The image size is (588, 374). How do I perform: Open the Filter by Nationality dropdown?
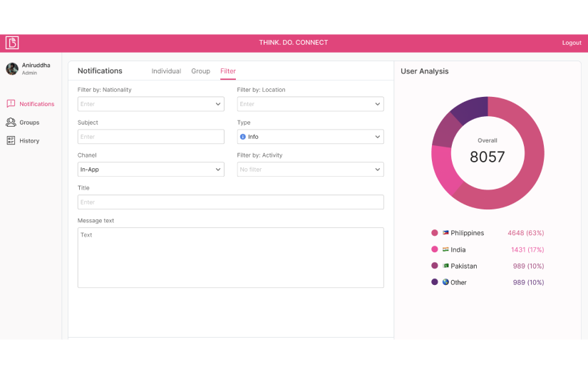[x=151, y=104]
